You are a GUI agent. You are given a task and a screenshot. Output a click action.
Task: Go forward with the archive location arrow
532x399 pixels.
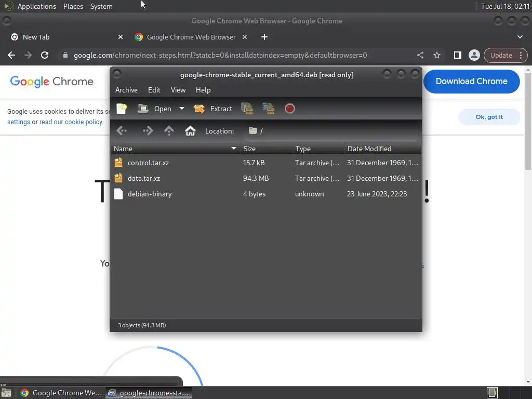148,130
